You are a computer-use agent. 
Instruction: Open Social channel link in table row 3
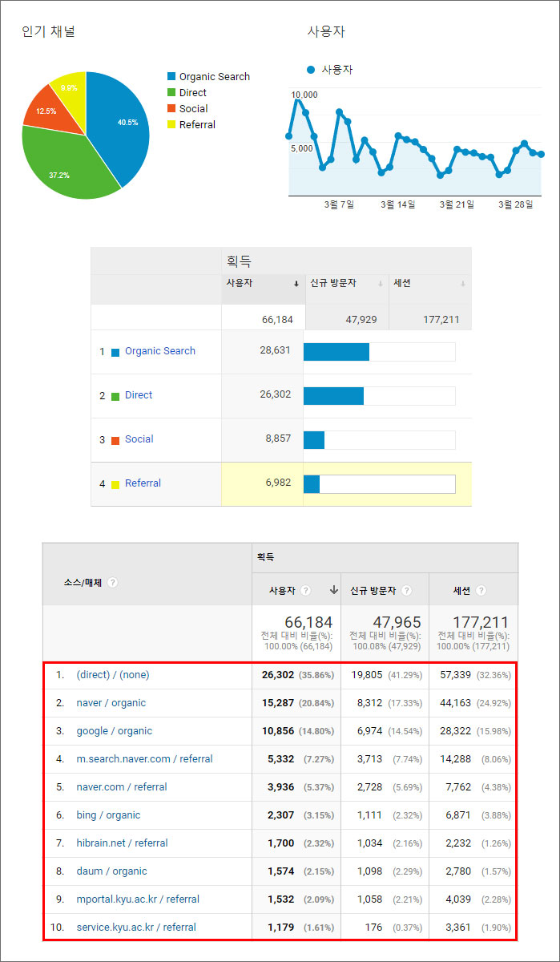pyautogui.click(x=139, y=439)
